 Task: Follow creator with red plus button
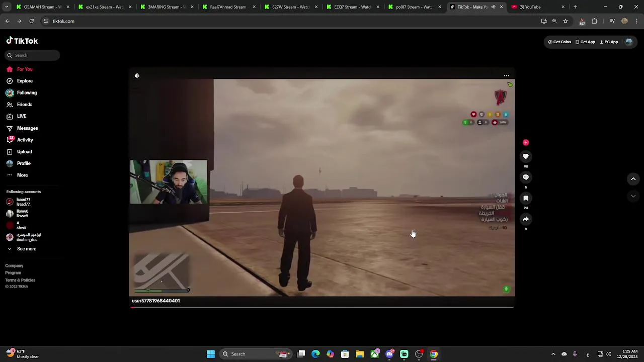(526, 143)
